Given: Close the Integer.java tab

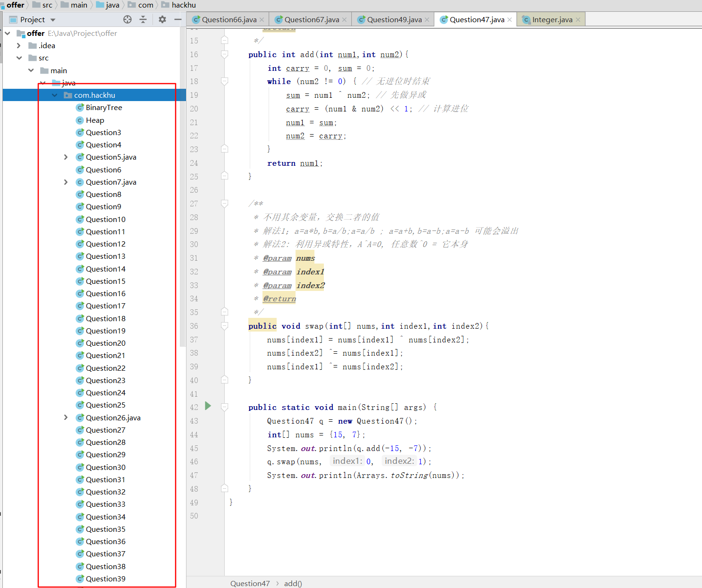Looking at the screenshot, I should pyautogui.click(x=578, y=20).
